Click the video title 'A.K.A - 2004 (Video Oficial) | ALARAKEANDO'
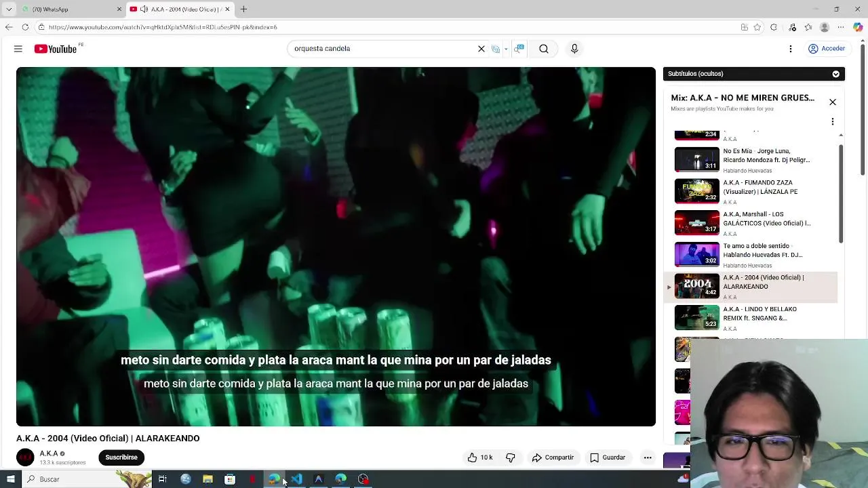The width and height of the screenshot is (868, 488). click(108, 439)
